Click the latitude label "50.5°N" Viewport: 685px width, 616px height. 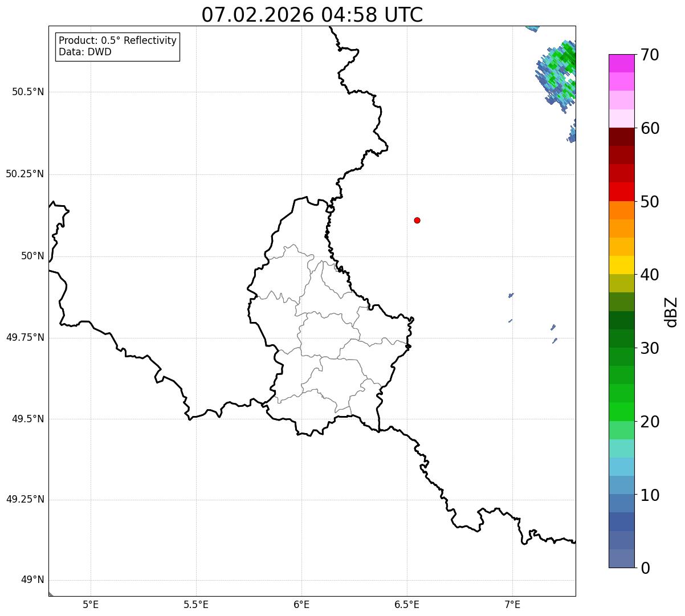(27, 92)
